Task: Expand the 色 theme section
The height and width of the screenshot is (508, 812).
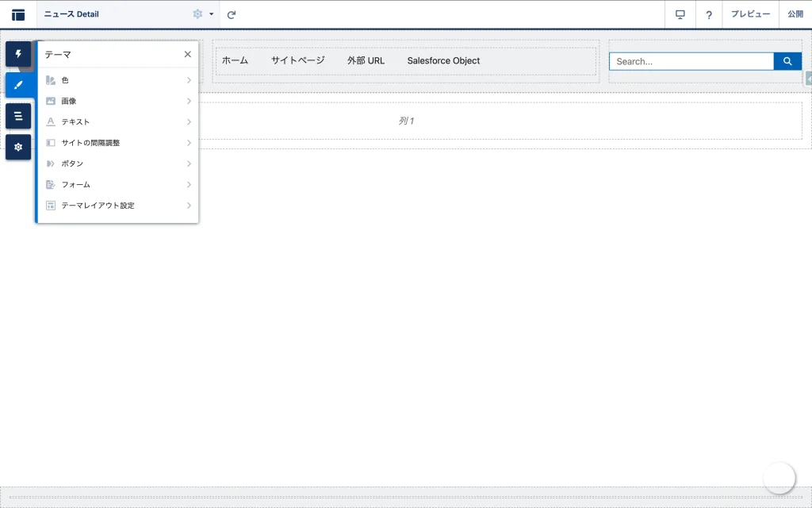Action: (117, 80)
